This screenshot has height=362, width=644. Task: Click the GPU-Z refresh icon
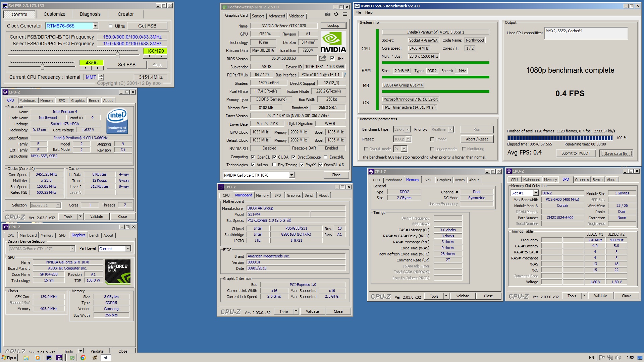pyautogui.click(x=336, y=14)
